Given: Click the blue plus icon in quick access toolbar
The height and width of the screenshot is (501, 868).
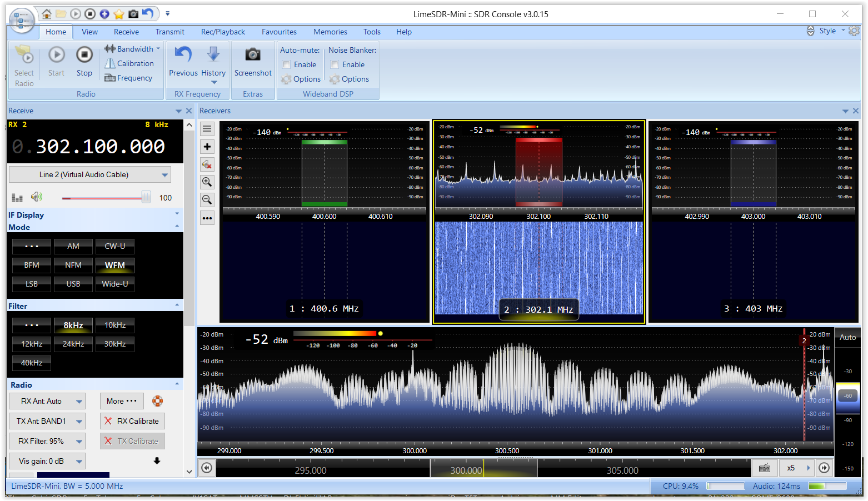Looking at the screenshot, I should [x=104, y=14].
